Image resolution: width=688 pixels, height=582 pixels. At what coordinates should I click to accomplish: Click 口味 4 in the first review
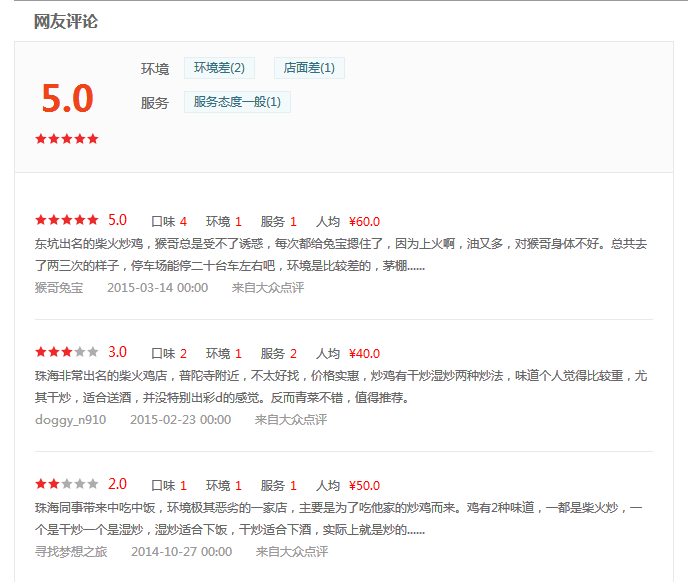click(x=169, y=222)
